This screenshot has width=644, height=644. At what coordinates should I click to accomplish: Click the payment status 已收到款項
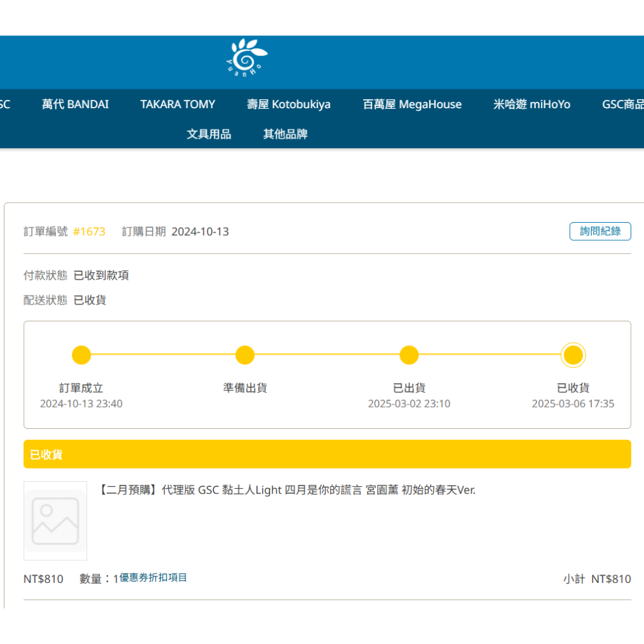[101, 275]
